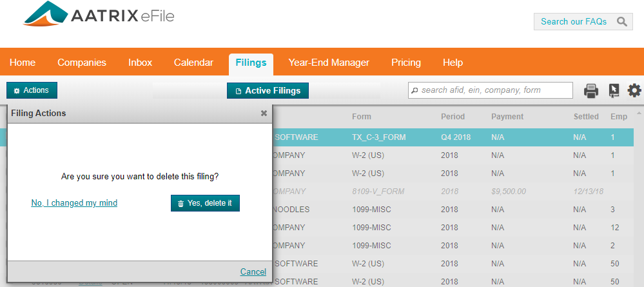The width and height of the screenshot is (644, 287).
Task: Go to the Home tab
Action: [23, 63]
